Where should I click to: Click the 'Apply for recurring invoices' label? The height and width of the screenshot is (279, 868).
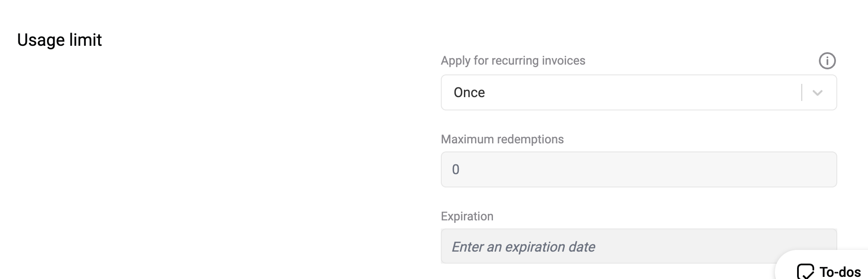[x=513, y=61]
